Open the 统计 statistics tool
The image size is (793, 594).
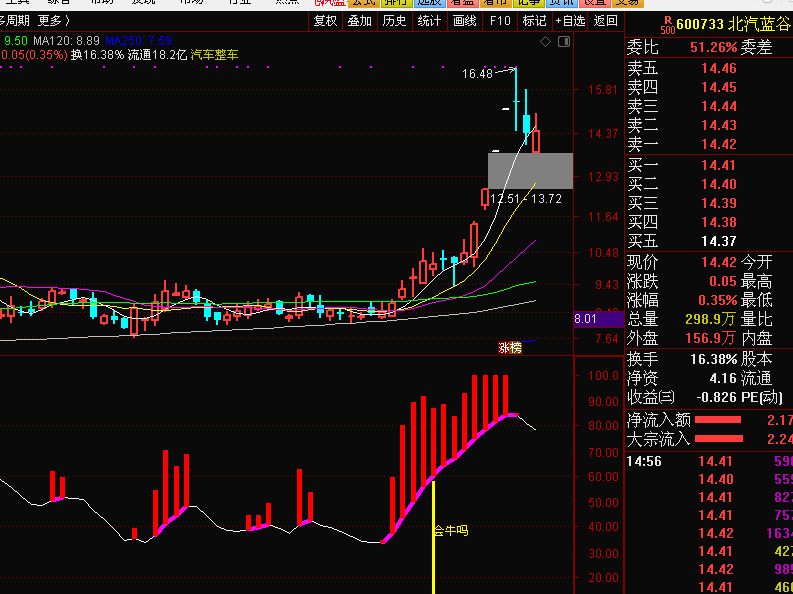[429, 21]
